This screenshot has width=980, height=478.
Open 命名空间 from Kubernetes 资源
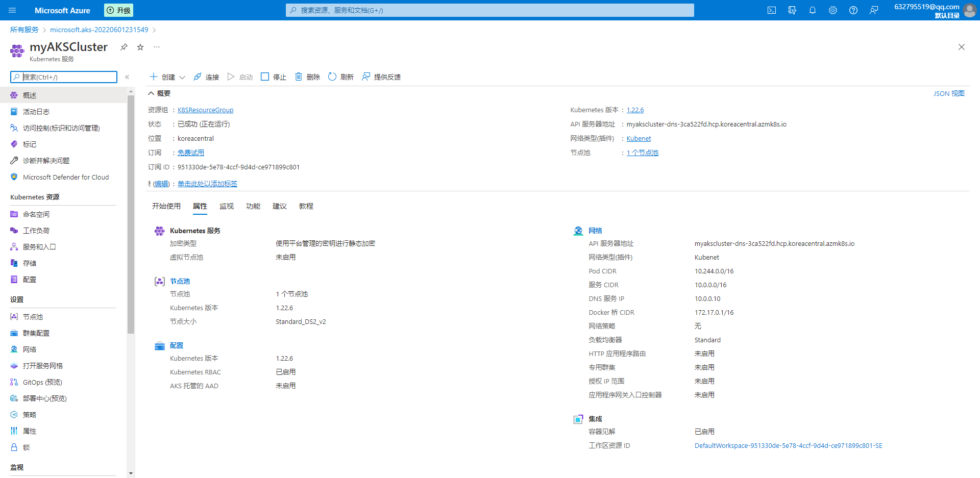[36, 214]
